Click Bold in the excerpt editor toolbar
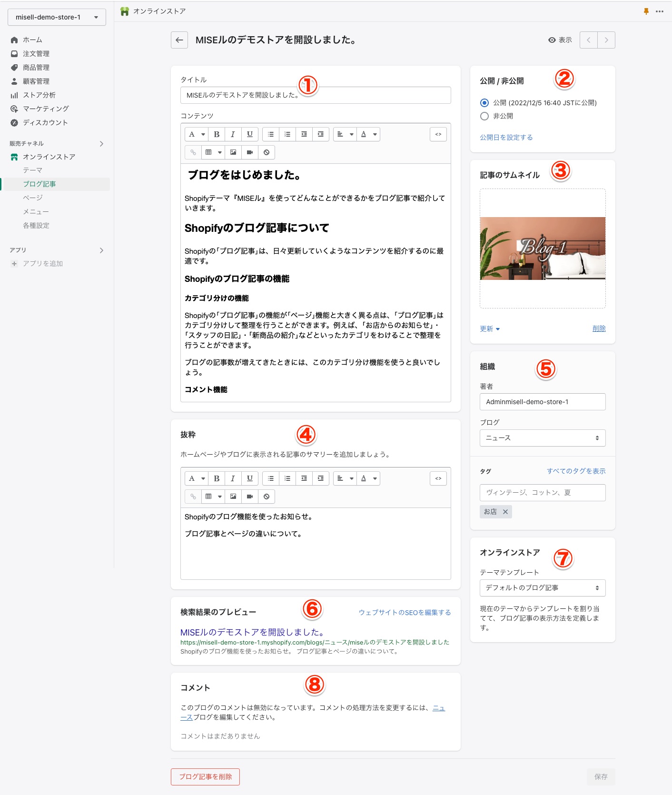 click(x=217, y=478)
